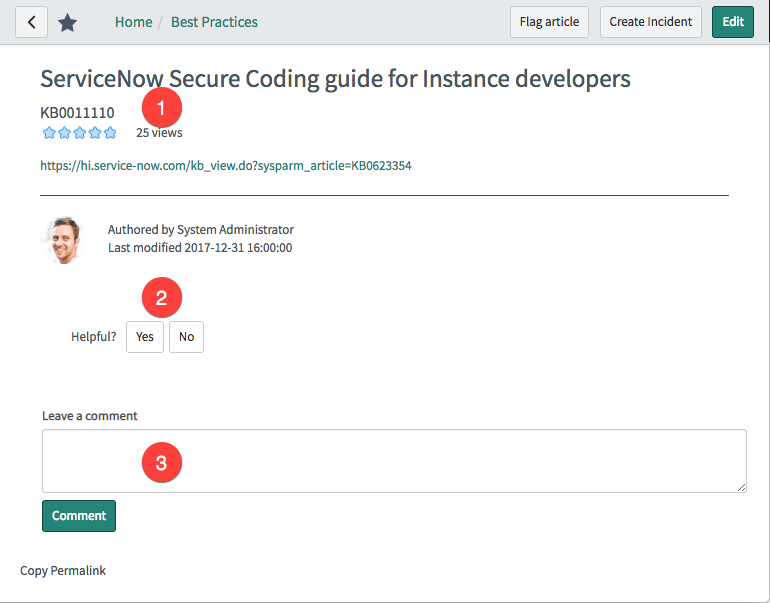
Task: Click Create Incident button
Action: [x=651, y=22]
